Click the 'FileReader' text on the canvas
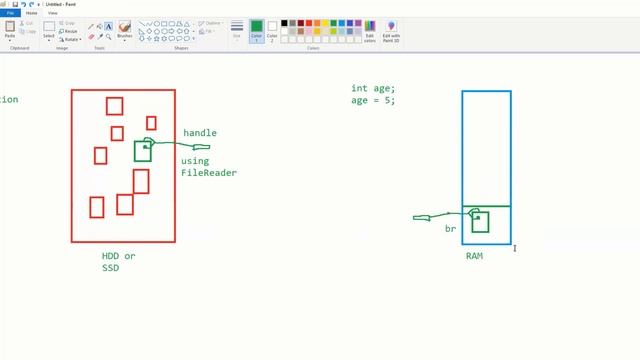Image resolution: width=640 pixels, height=360 pixels. pos(209,173)
